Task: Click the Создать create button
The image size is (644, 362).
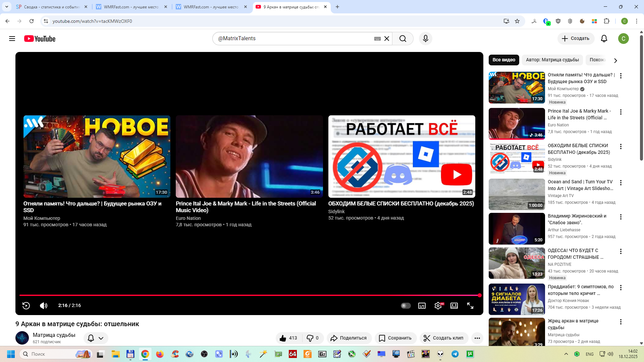Action: (576, 39)
